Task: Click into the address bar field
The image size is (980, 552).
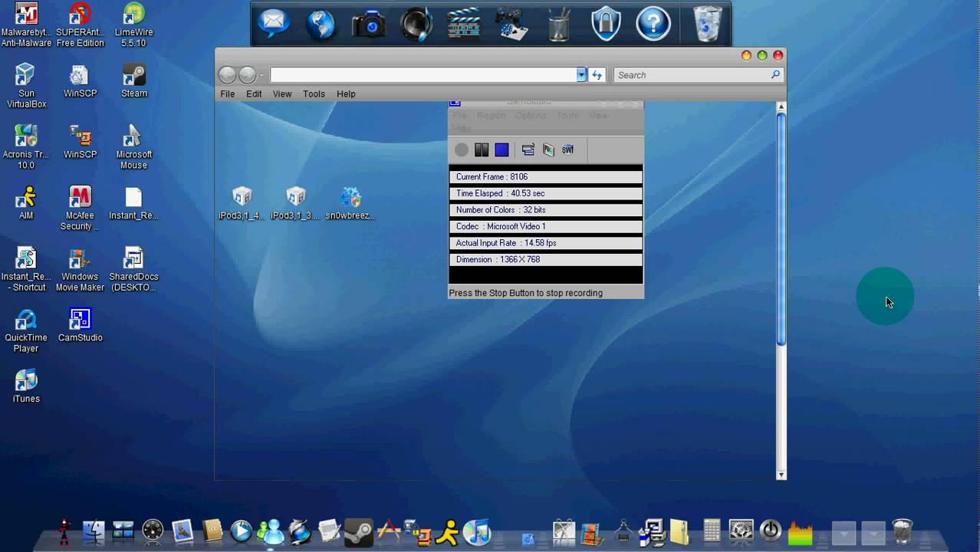Action: (x=423, y=74)
